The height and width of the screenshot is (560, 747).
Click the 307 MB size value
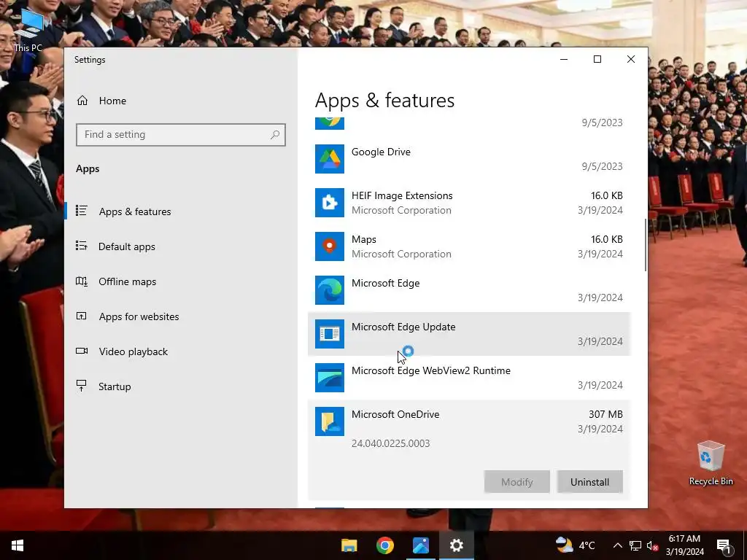[605, 414]
